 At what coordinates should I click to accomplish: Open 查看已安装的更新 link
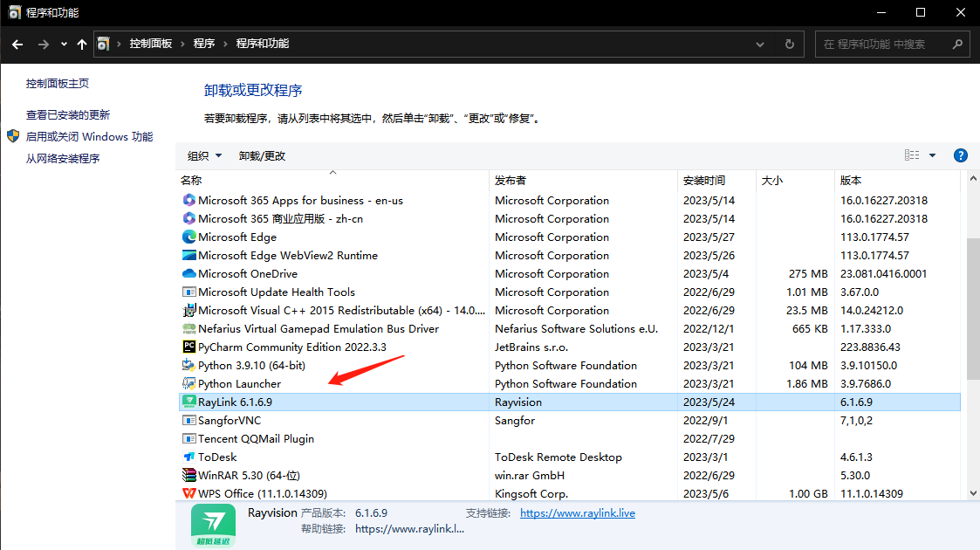tap(68, 115)
